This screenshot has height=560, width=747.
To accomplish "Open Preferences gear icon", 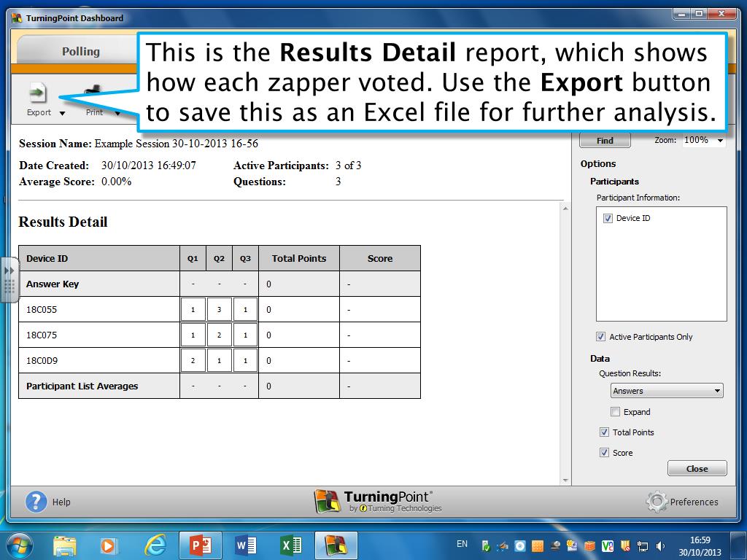I will pos(657,502).
